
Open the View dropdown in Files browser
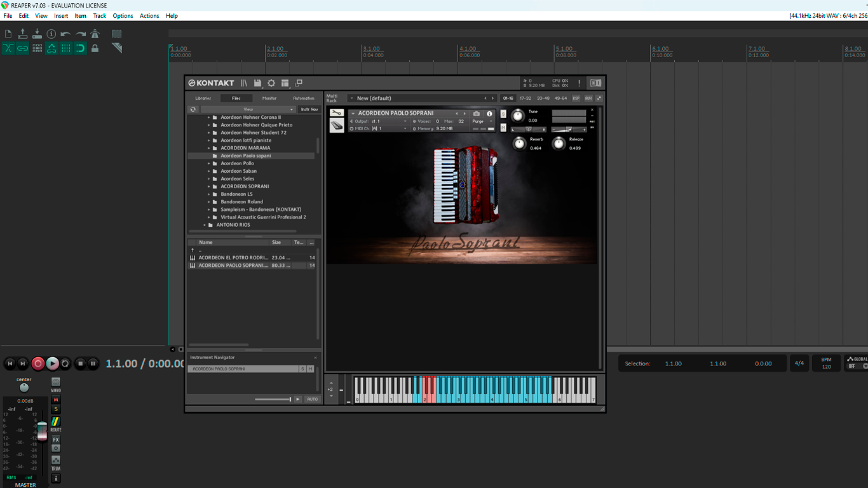pos(248,109)
